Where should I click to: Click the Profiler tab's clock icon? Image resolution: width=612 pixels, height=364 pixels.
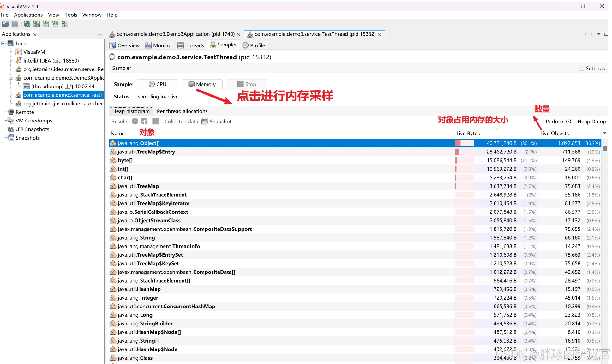pos(245,45)
